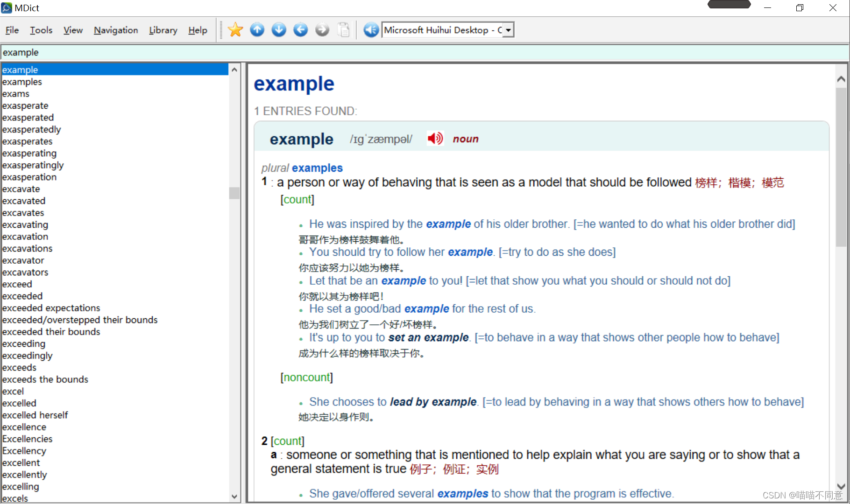Click the definition pane scroll up arrow

841,79
